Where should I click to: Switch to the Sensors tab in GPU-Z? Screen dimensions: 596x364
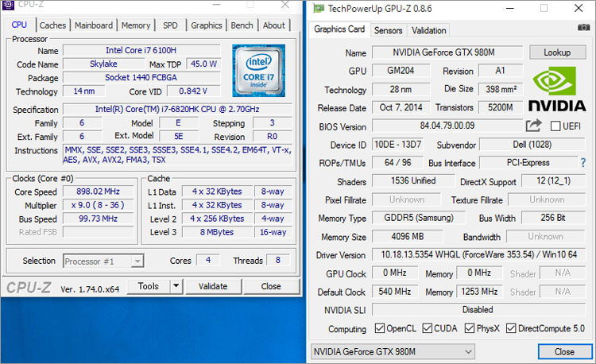(388, 30)
